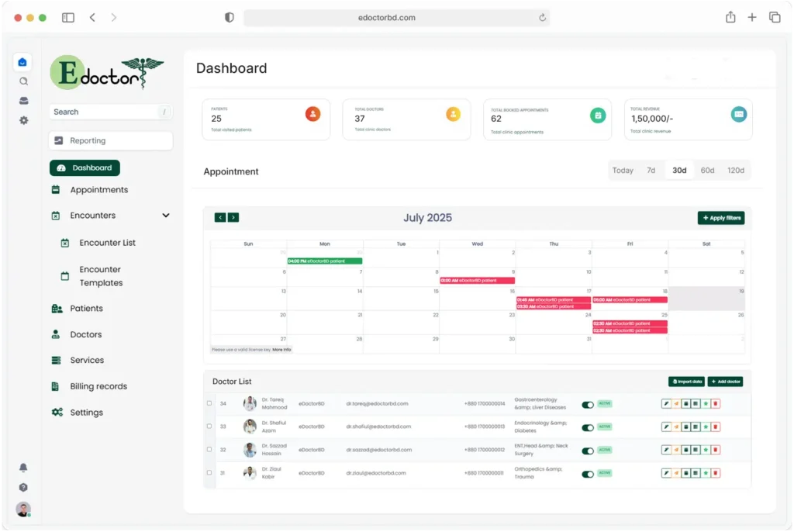
Task: Click the gear icon in the left rail
Action: click(23, 120)
